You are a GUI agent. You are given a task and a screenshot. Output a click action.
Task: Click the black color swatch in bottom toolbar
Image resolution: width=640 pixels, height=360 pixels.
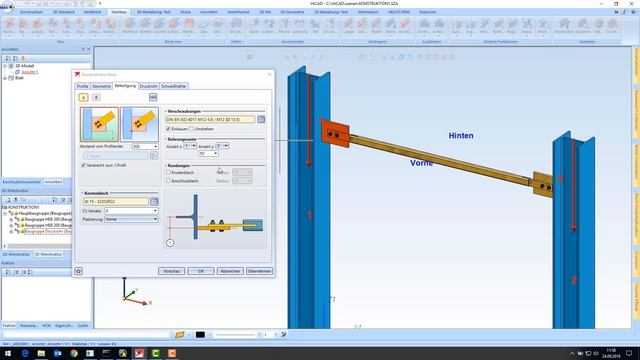tap(200, 335)
